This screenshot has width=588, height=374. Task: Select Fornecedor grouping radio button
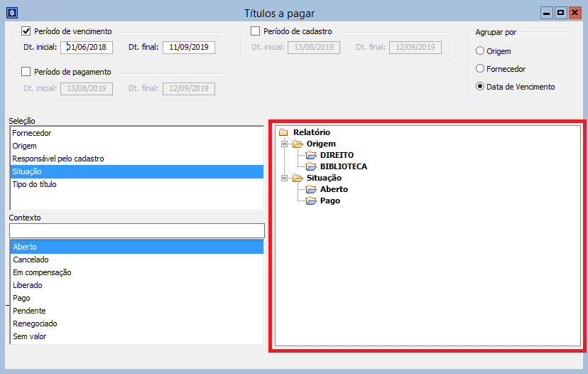point(480,69)
